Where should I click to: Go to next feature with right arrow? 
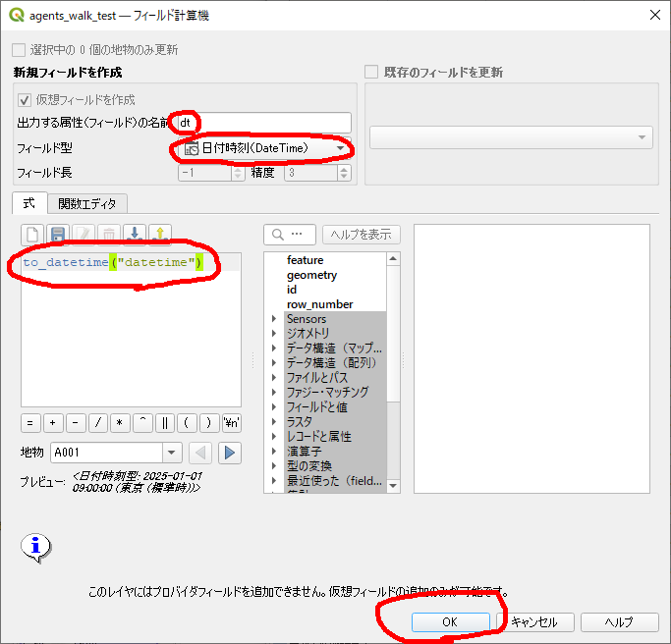pyautogui.click(x=229, y=453)
